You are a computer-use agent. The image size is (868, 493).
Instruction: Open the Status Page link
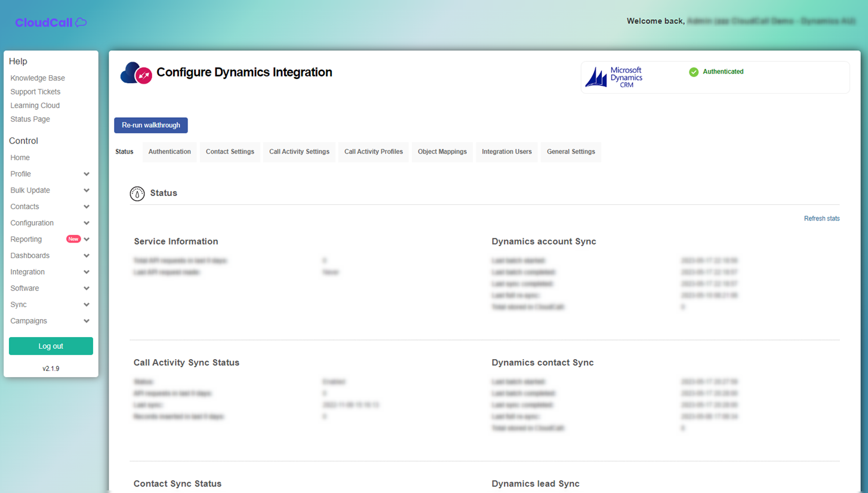tap(30, 120)
